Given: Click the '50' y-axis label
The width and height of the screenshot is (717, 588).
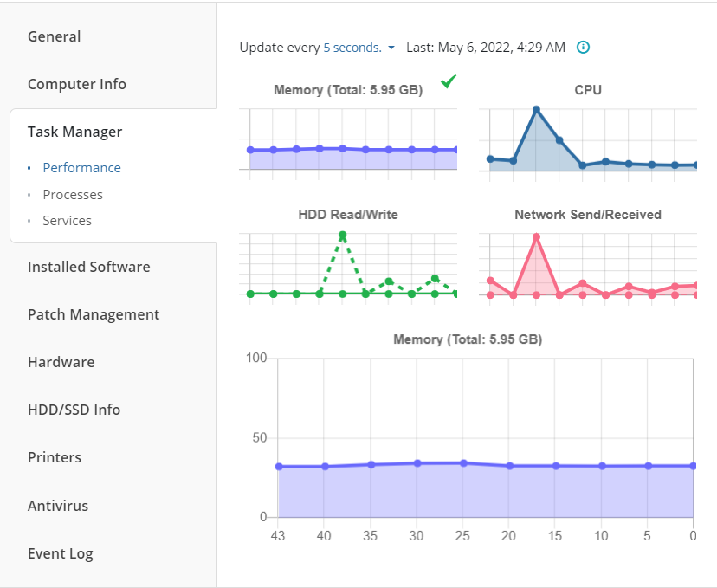Looking at the screenshot, I should coord(259,437).
